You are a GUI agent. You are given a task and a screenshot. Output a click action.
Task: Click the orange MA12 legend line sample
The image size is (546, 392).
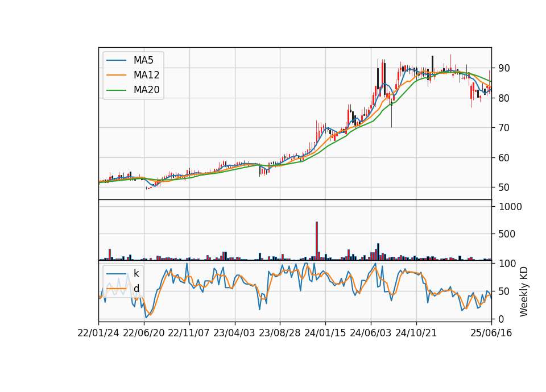click(116, 75)
